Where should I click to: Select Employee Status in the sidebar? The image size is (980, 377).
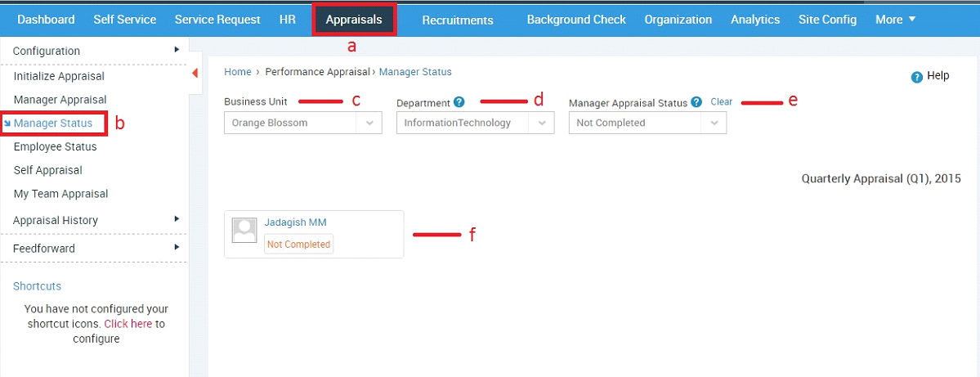55,146
